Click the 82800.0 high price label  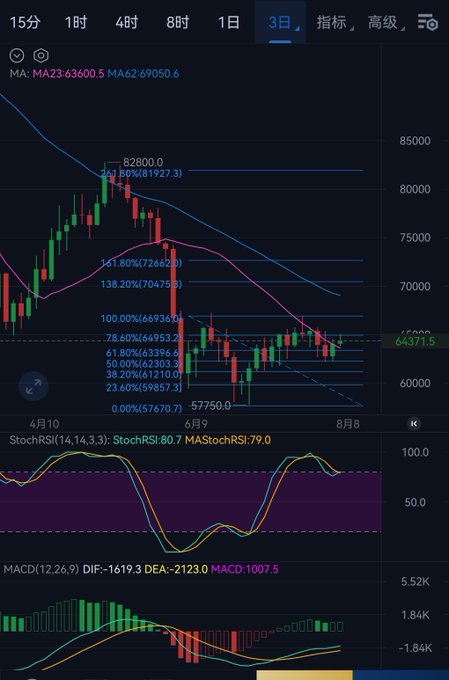[x=143, y=163]
